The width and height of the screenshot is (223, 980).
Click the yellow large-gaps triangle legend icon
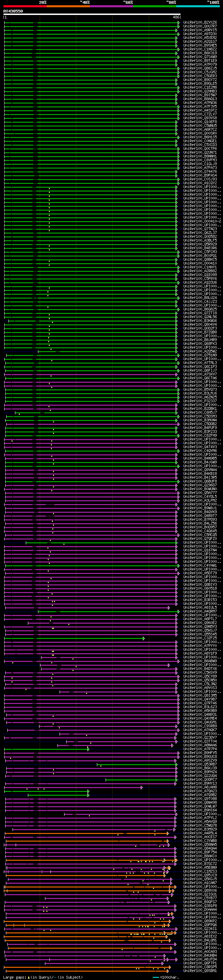[x=29, y=977]
